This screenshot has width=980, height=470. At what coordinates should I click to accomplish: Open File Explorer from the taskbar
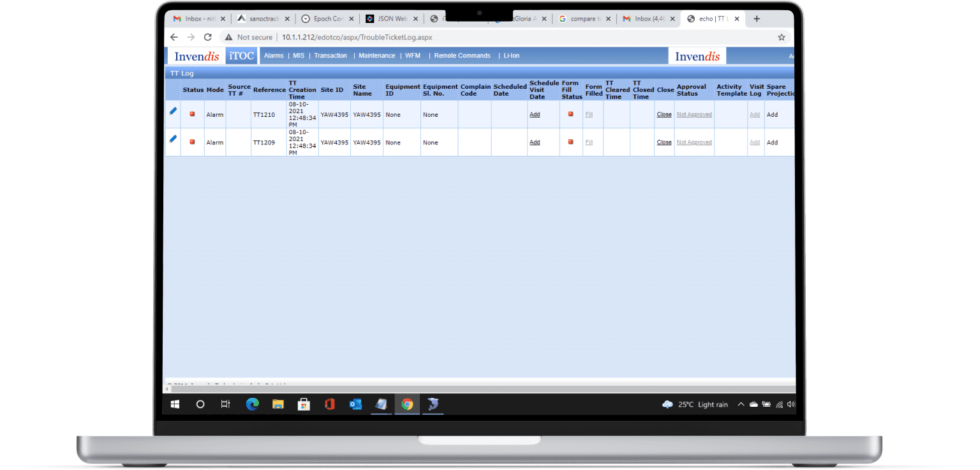[x=278, y=404]
